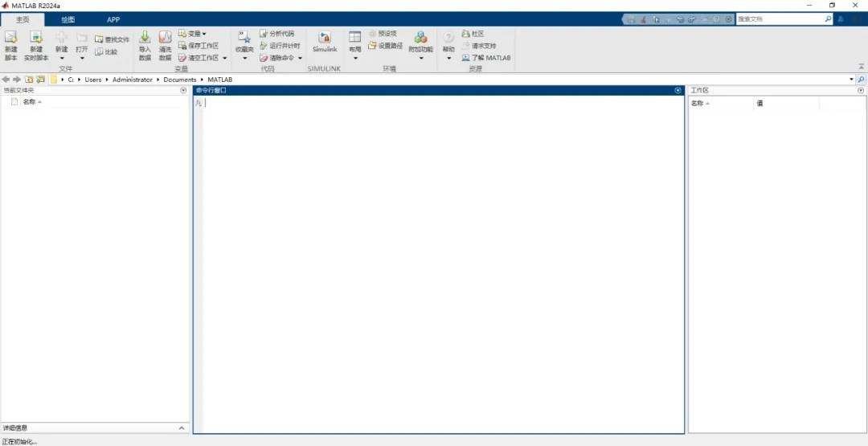
Task: Click the Compare (比较) files icon
Action: click(x=105, y=51)
